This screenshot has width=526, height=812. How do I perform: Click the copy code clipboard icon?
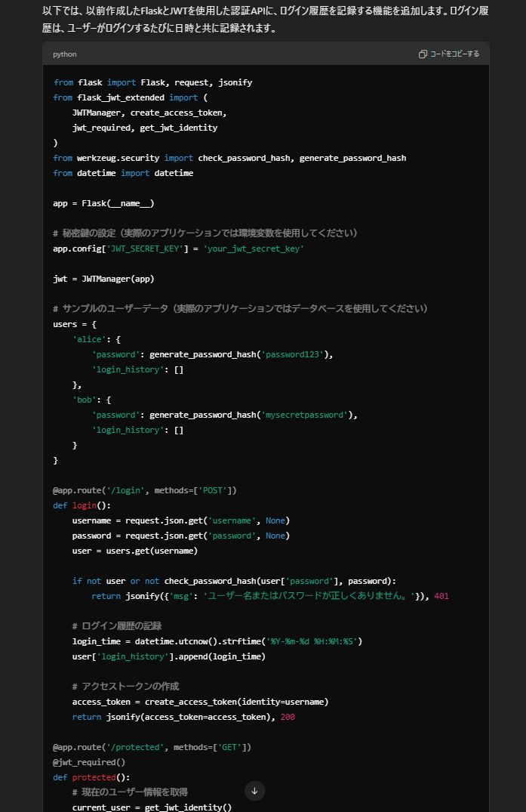click(423, 54)
